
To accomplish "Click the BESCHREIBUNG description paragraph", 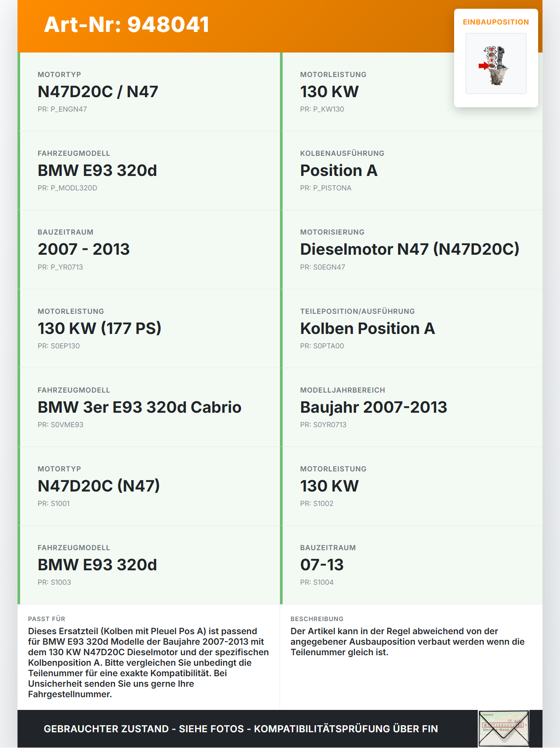I will click(x=407, y=642).
